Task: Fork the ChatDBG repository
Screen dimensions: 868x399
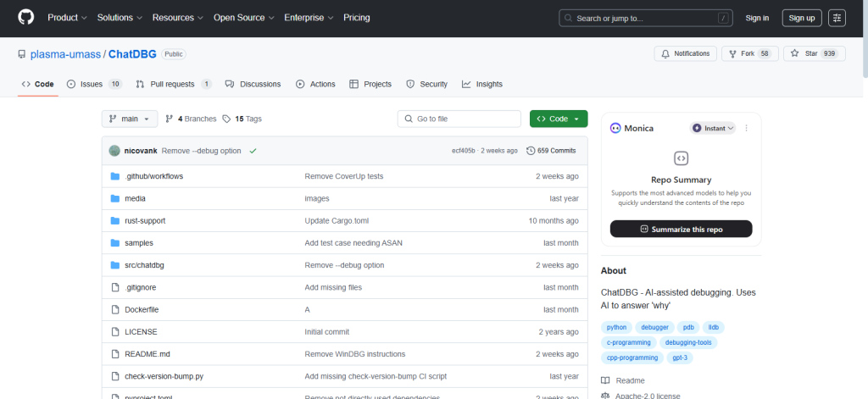Action: pos(750,53)
